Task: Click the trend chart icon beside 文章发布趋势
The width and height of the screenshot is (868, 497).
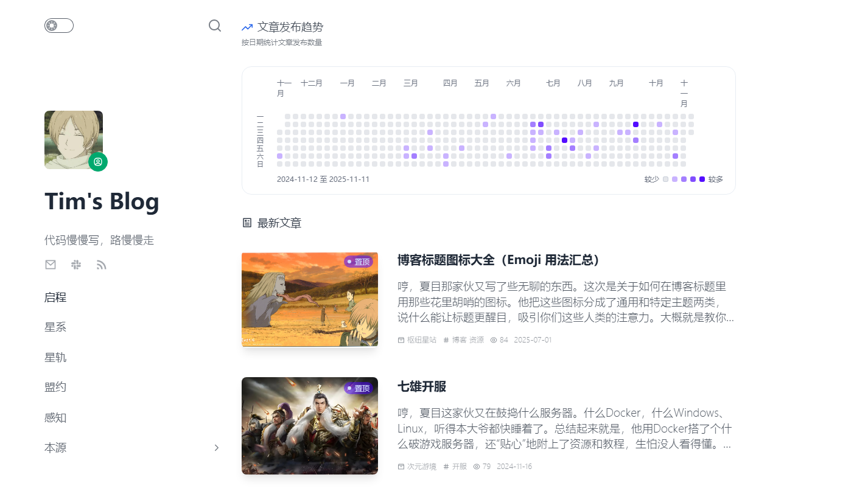Action: tap(247, 27)
